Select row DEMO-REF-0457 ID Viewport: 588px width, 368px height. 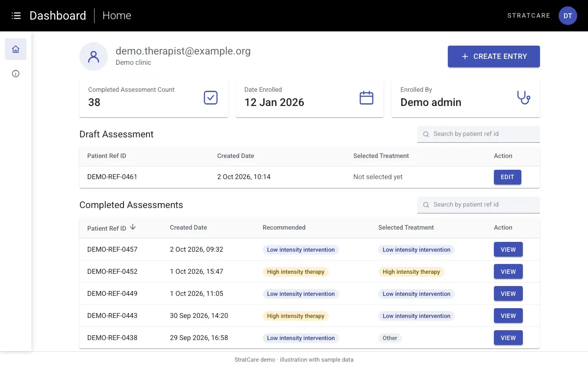pyautogui.click(x=112, y=249)
